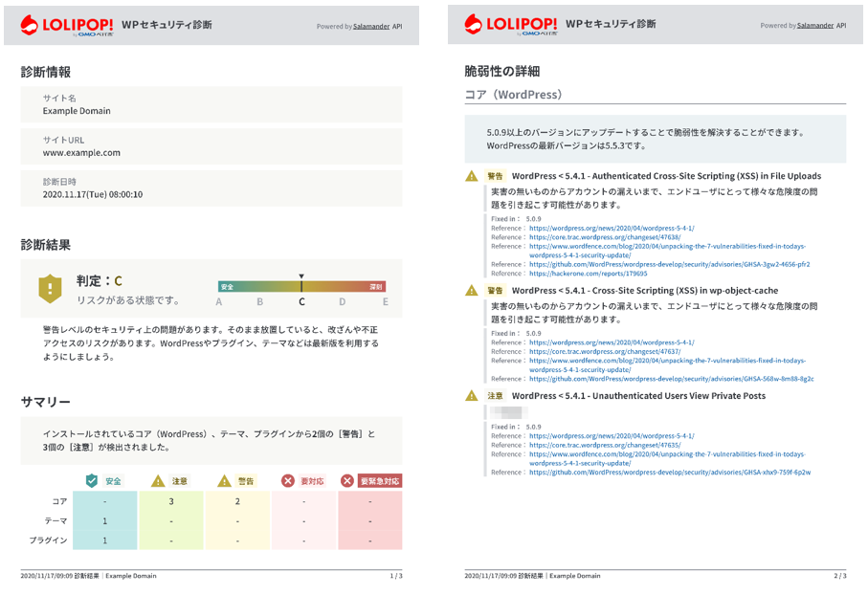This screenshot has width=868, height=595.
Task: Open the core.trac changeset/47637 link
Action: pyautogui.click(x=605, y=352)
